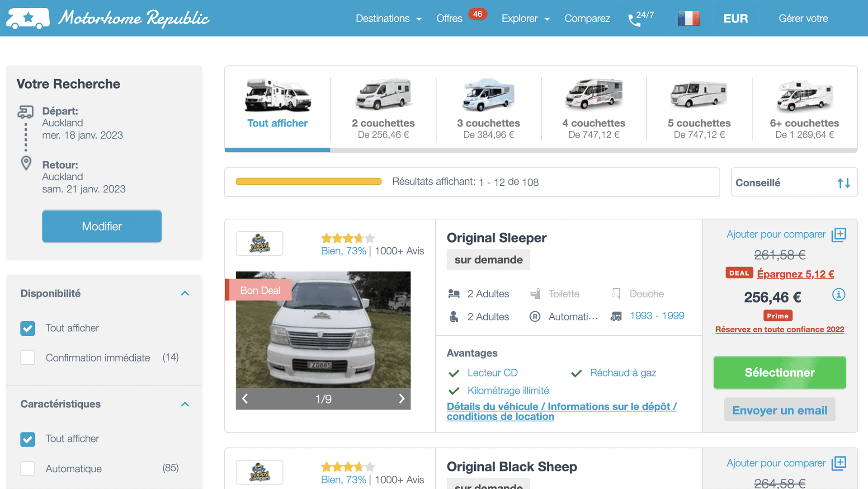The image size is (868, 489).
Task: Open the Détails du véhicule link
Action: [x=561, y=411]
